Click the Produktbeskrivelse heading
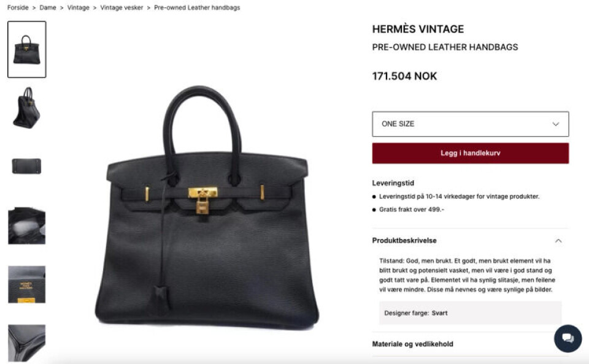 (404, 241)
